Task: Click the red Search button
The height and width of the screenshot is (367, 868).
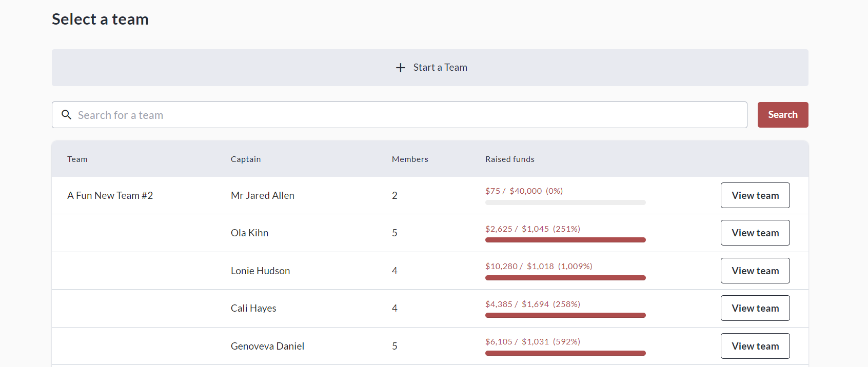Action: point(782,115)
